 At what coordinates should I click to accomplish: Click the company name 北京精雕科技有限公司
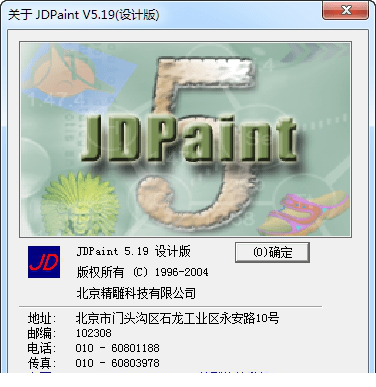tap(136, 293)
